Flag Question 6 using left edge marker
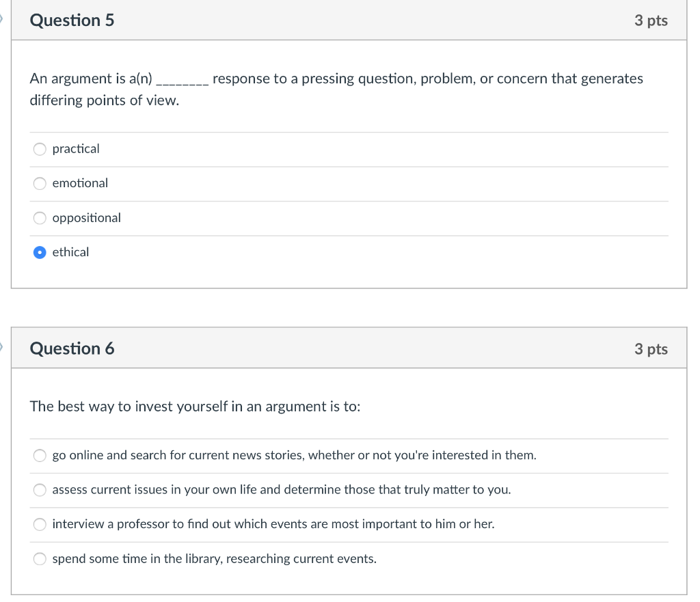The width and height of the screenshot is (700, 602). (x=1, y=346)
